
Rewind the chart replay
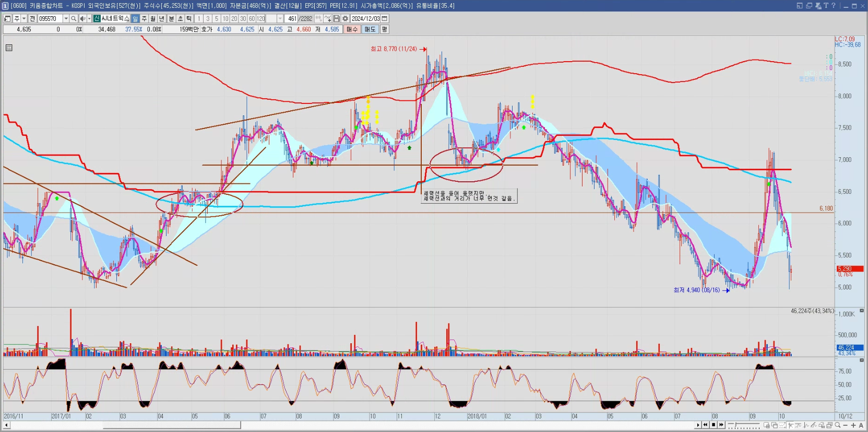(x=706, y=425)
